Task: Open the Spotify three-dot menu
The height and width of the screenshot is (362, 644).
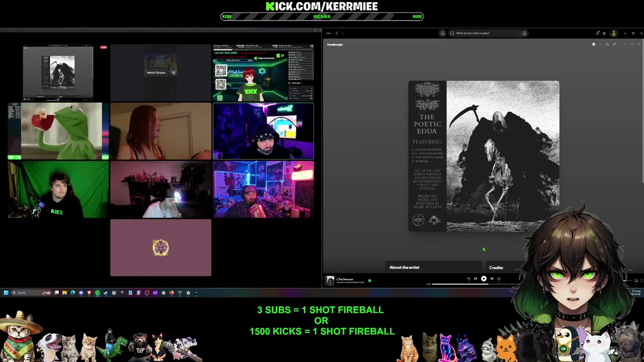Action: point(328,33)
